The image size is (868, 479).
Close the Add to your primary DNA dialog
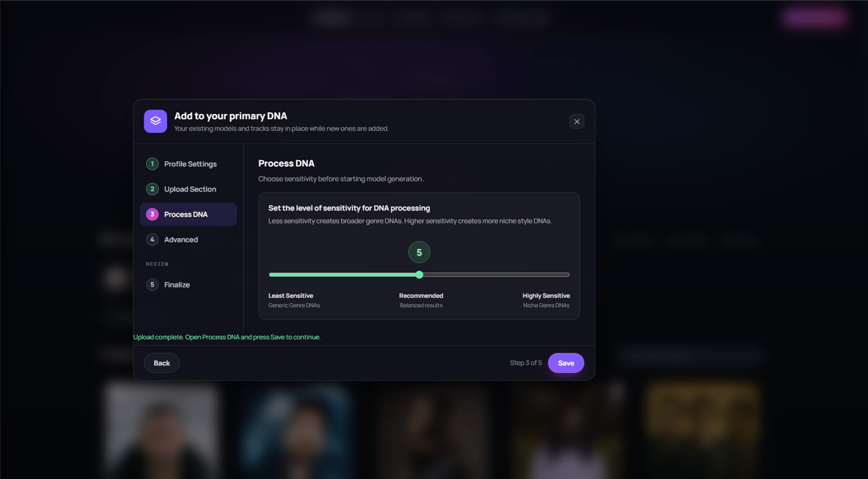point(577,122)
